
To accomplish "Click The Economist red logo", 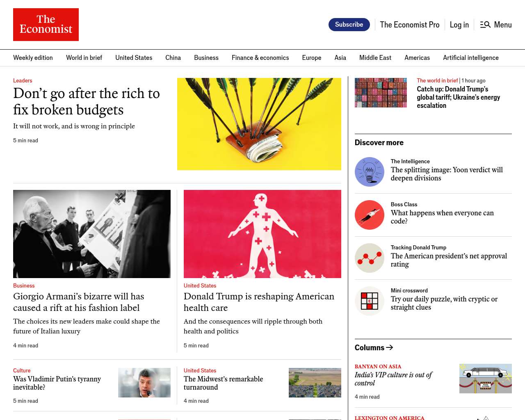I will coord(46,25).
